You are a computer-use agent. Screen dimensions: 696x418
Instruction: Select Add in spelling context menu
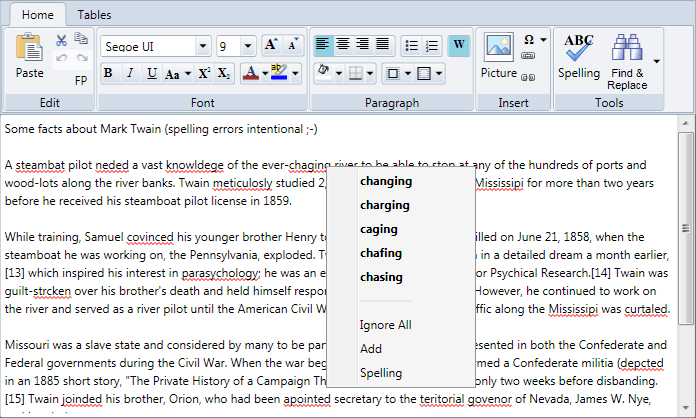(x=371, y=349)
